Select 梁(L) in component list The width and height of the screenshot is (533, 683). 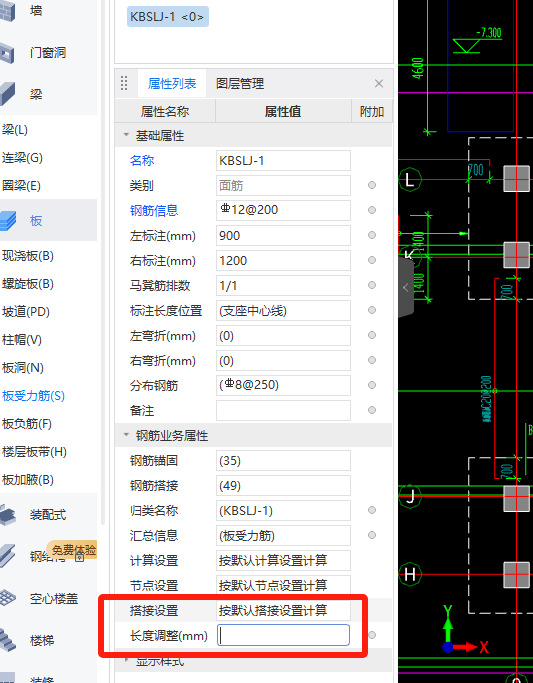pyautogui.click(x=15, y=130)
